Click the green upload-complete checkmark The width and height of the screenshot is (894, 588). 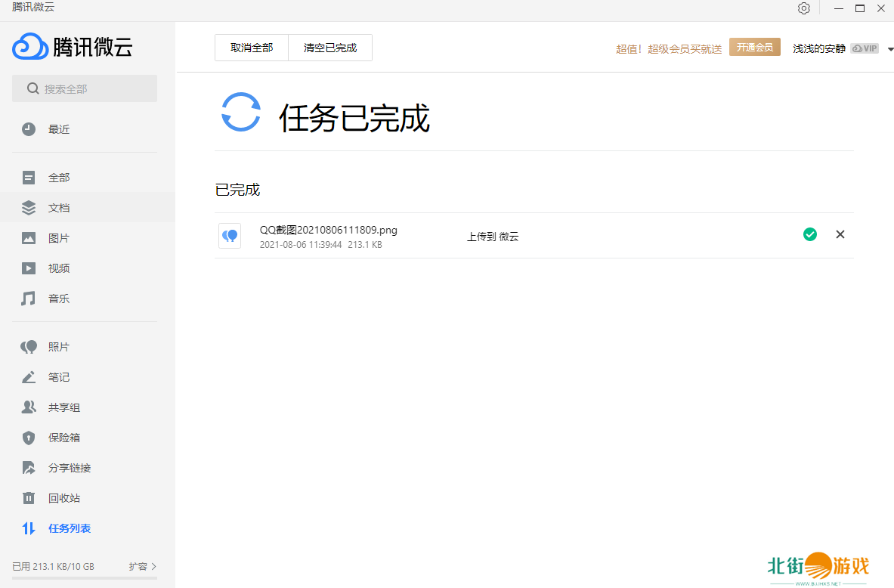point(810,234)
